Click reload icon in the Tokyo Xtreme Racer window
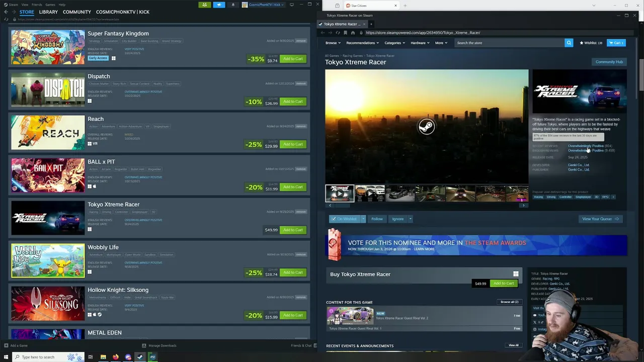Screen dimensions: 644x362 (338, 33)
